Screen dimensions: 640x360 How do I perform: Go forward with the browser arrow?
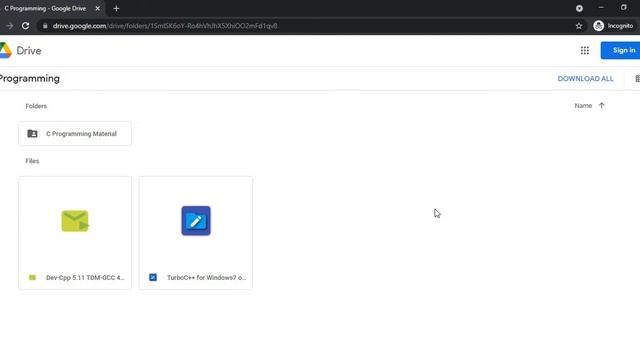(9, 26)
